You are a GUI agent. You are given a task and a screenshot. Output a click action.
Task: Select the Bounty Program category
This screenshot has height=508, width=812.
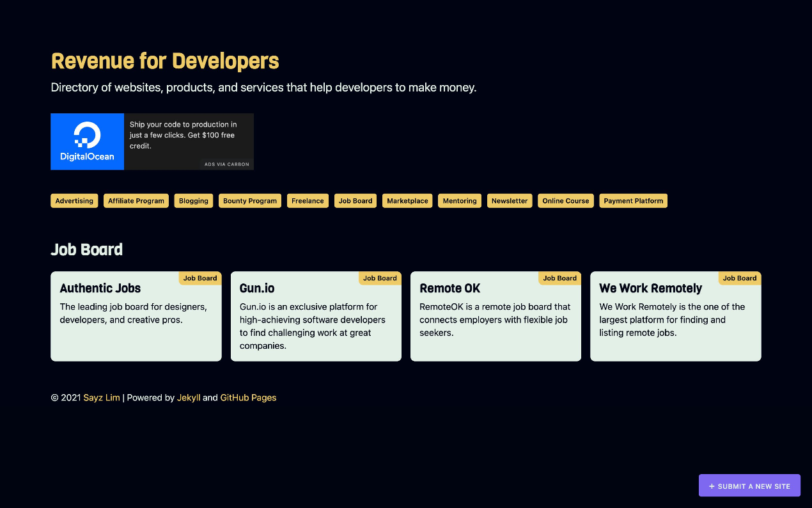(x=249, y=200)
